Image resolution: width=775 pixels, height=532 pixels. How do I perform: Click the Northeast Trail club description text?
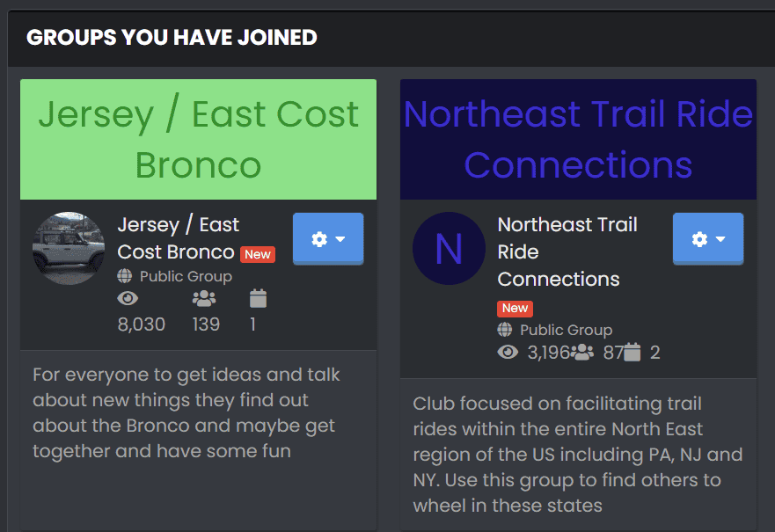[578, 455]
